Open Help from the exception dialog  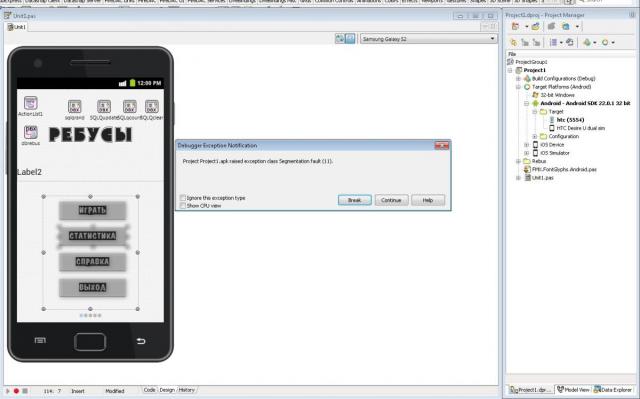(x=428, y=200)
